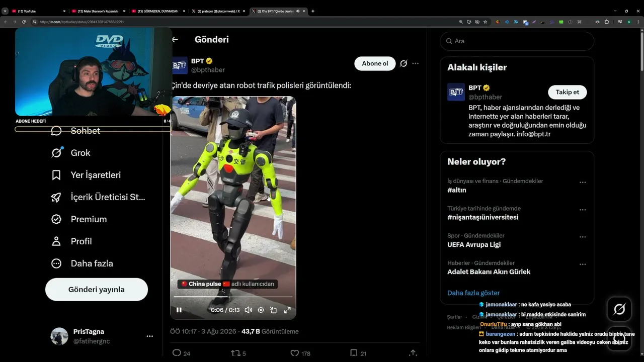Open a new browser tab
Screen dimensions: 644x362
pyautogui.click(x=313, y=11)
